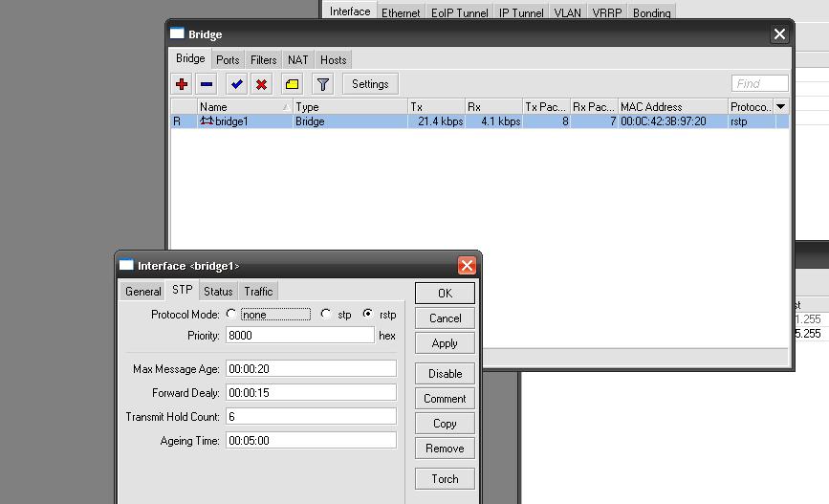Close the Interface bridge1 dialog
The width and height of the screenshot is (829, 504).
coord(467,266)
